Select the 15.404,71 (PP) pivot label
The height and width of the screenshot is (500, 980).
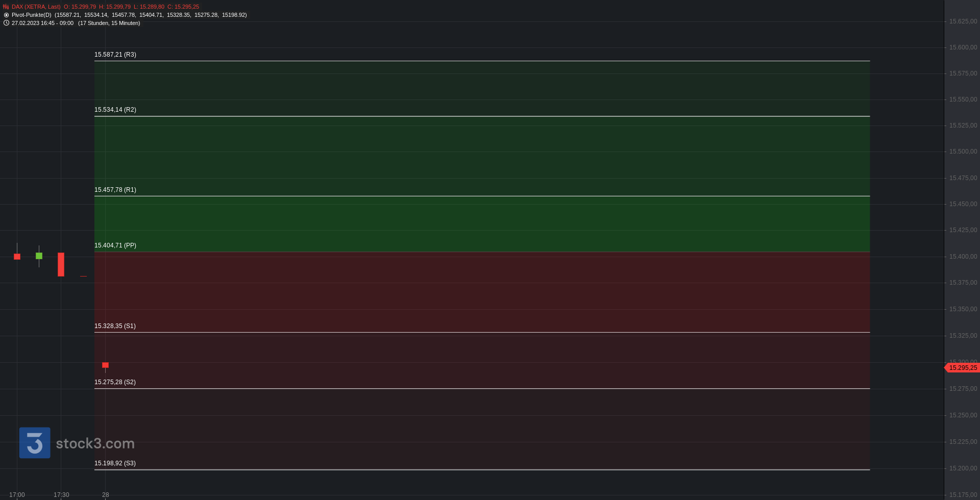115,245
